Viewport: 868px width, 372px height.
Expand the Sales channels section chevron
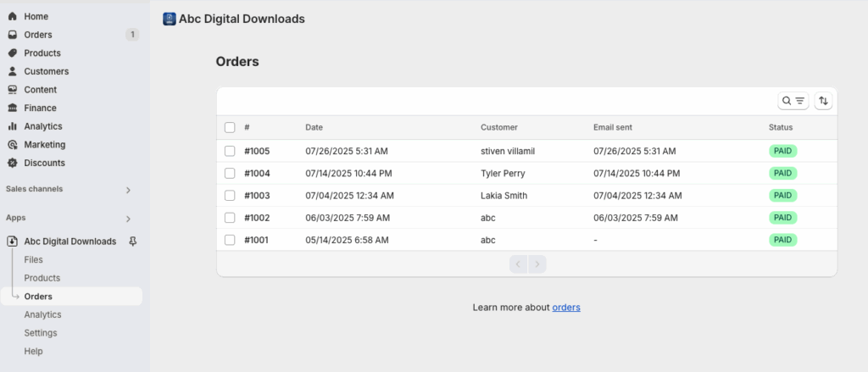(x=128, y=190)
